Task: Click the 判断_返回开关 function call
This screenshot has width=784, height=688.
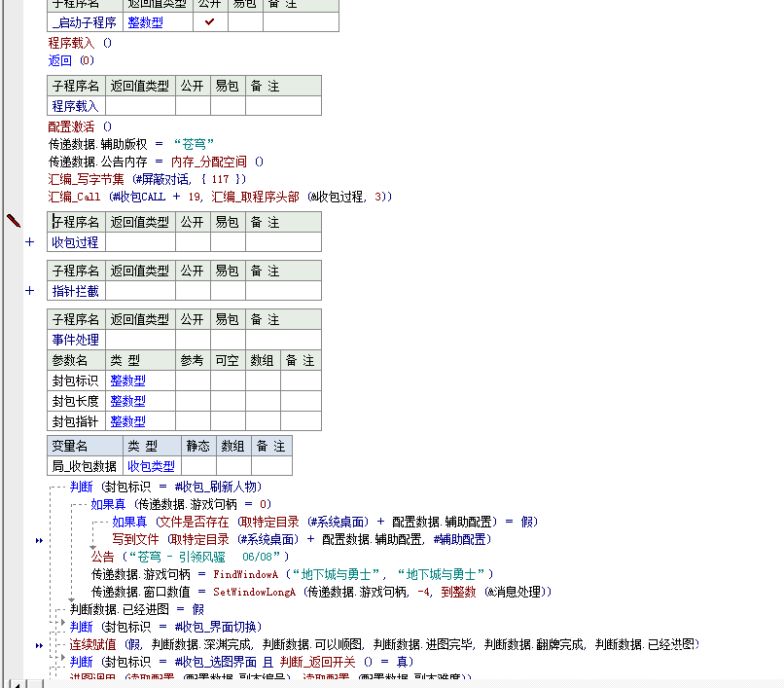Action: [x=317, y=662]
